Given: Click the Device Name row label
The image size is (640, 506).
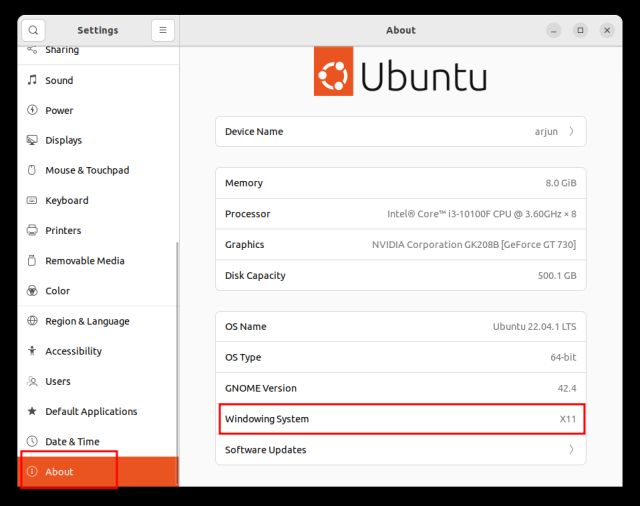Looking at the screenshot, I should coord(254,131).
